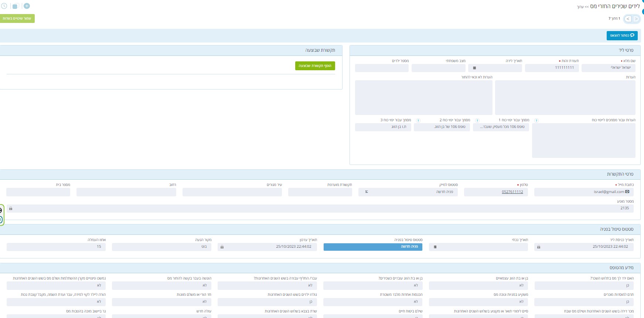The width and height of the screenshot is (644, 318).
Task: Open the mailing status field showing new inquiry
Action: [x=408, y=192]
